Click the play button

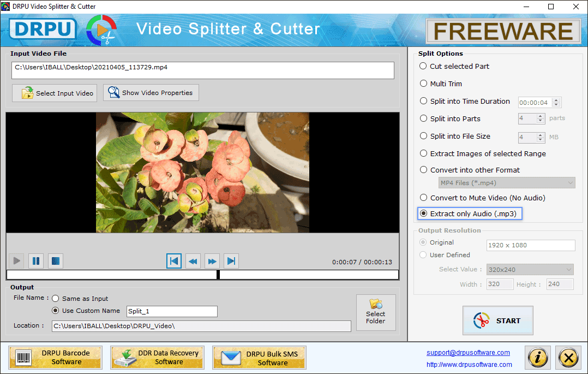(16, 260)
